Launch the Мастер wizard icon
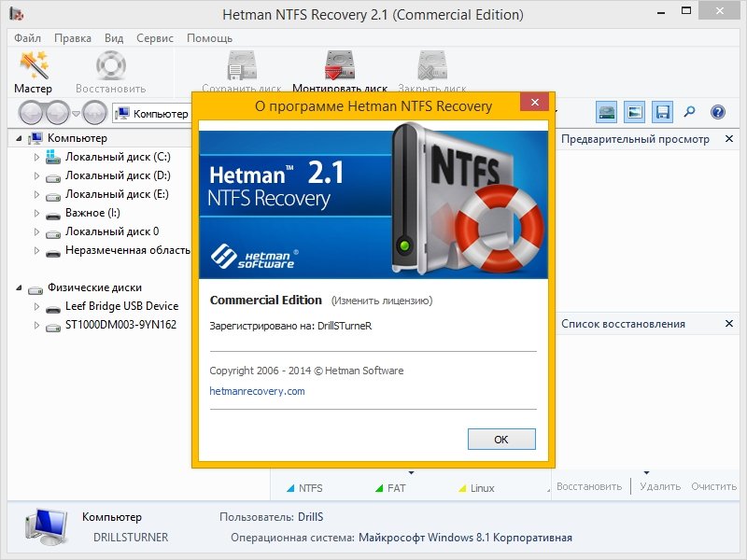Viewport: 747px width, 560px height. pos(34,64)
